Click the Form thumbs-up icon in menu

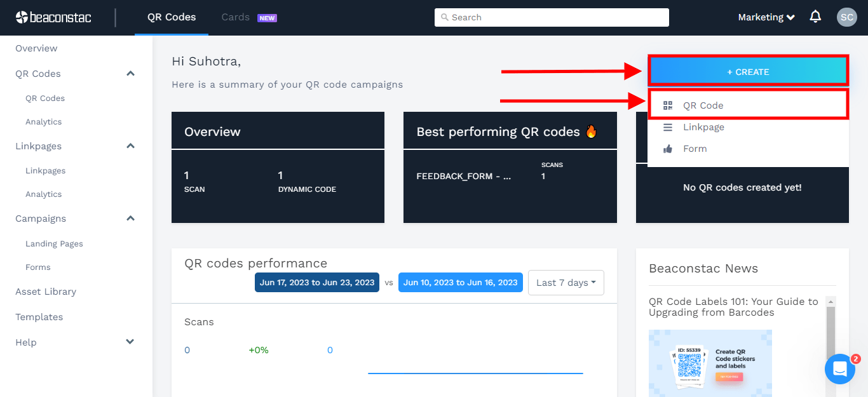point(667,149)
